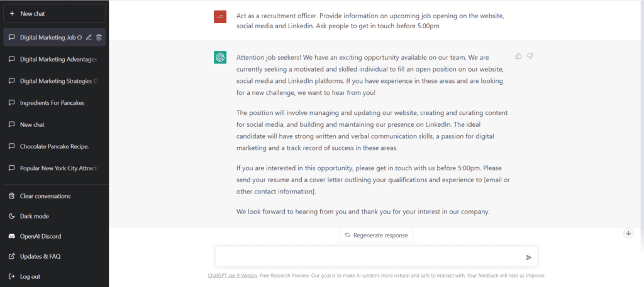The image size is (644, 287).
Task: Click the red user avatar icon
Action: tap(220, 17)
